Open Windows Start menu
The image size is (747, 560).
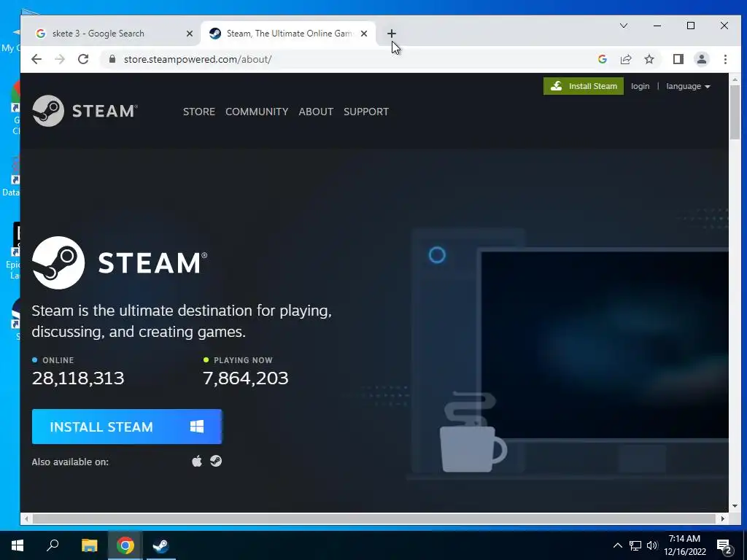click(18, 545)
